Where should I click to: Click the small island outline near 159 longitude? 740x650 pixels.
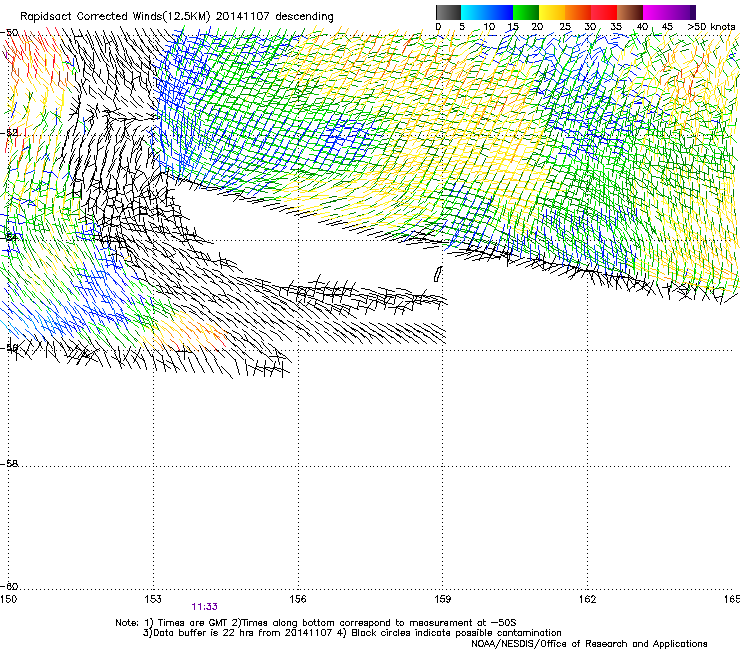coord(438,274)
